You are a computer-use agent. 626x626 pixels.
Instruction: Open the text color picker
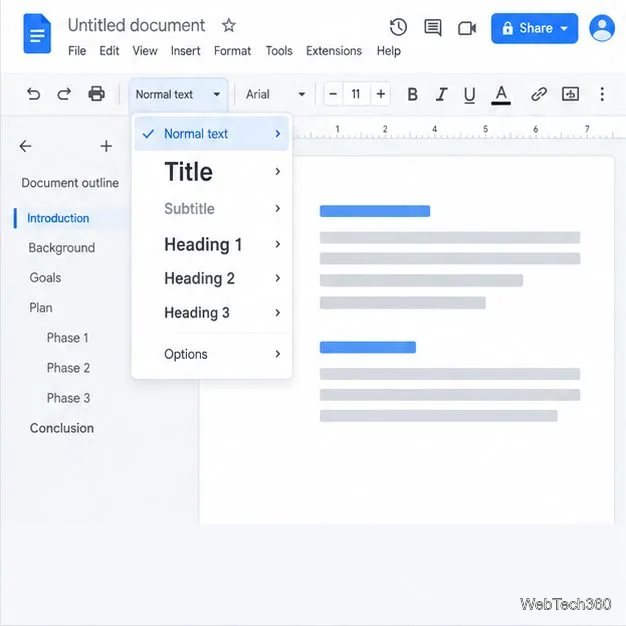click(501, 95)
